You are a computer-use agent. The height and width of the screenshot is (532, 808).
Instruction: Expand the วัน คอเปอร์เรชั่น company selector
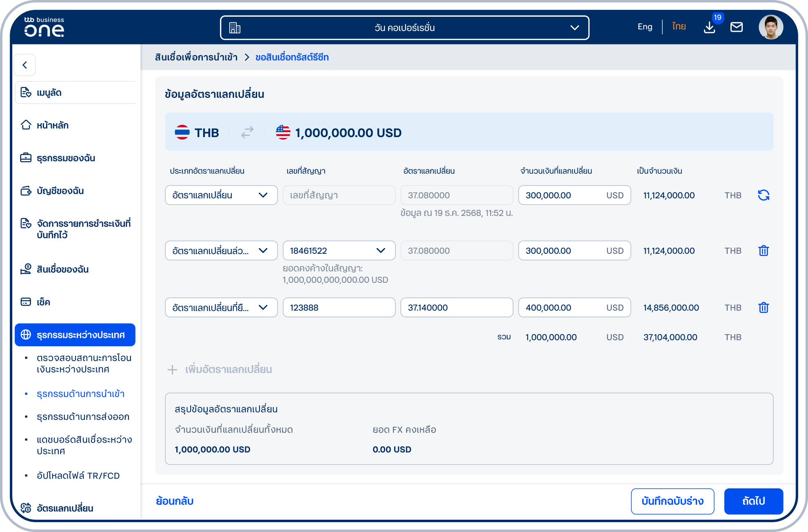404,28
